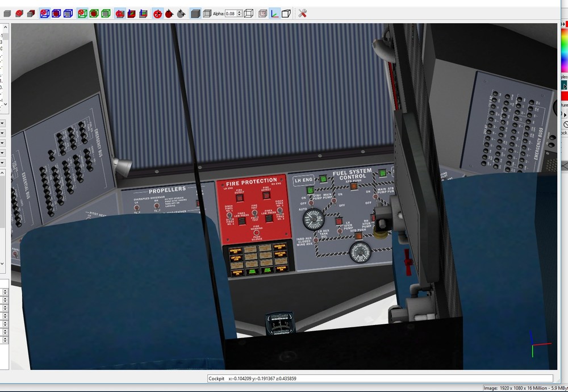
Task: Click red swatch below the teal arrow button
Action: point(565,96)
